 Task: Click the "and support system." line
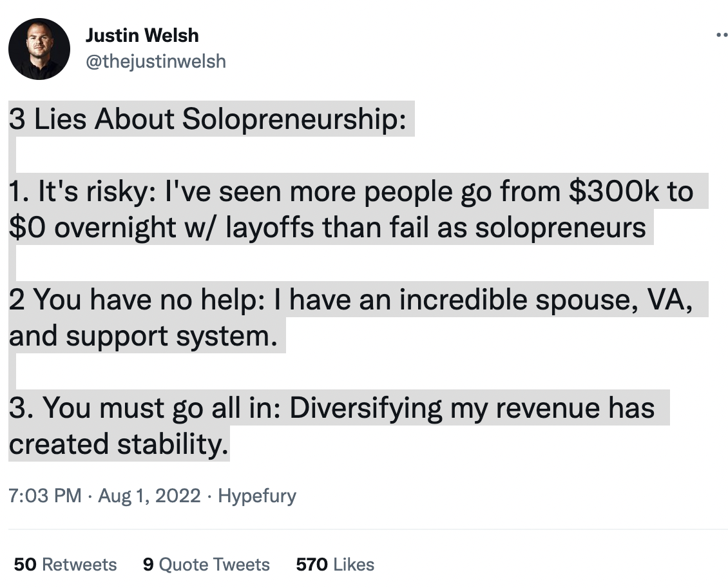click(147, 337)
